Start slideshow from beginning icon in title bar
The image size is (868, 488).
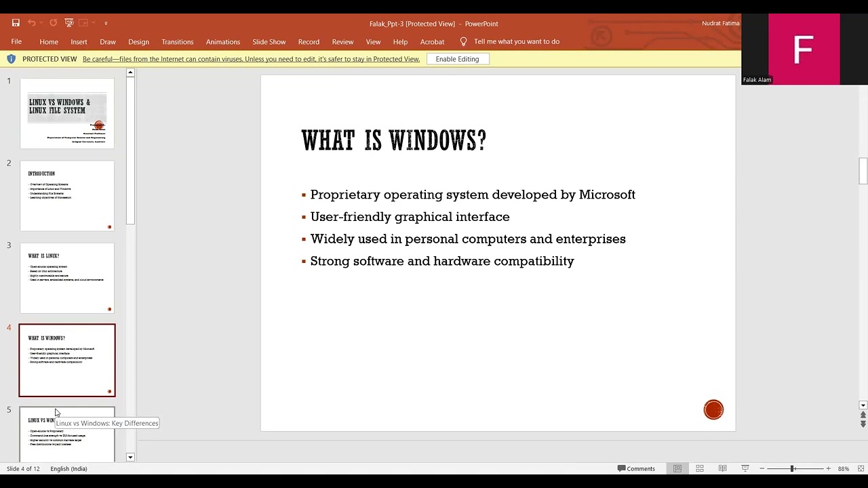point(69,23)
